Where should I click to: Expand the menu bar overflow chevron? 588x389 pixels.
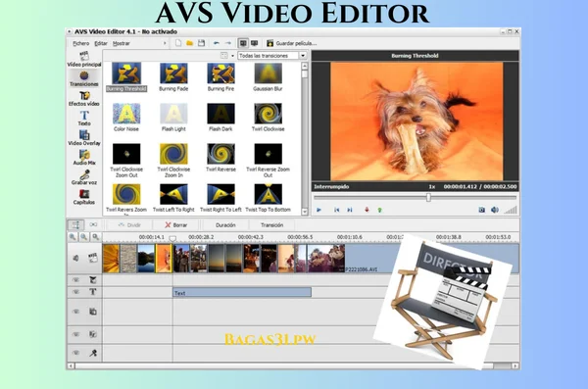pyautogui.click(x=165, y=43)
